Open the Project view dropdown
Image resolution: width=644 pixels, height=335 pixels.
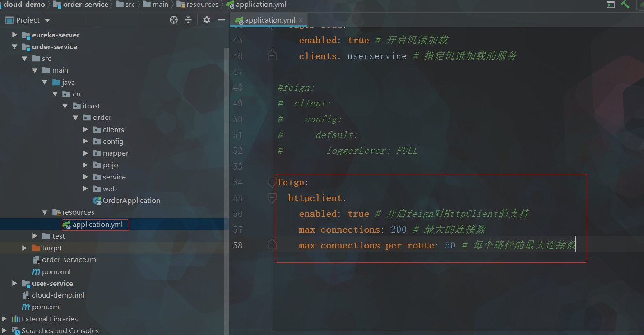(47, 20)
